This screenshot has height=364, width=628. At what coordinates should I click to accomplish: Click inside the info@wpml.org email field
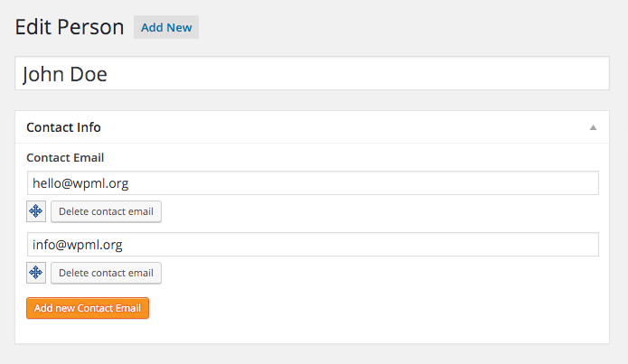click(313, 244)
